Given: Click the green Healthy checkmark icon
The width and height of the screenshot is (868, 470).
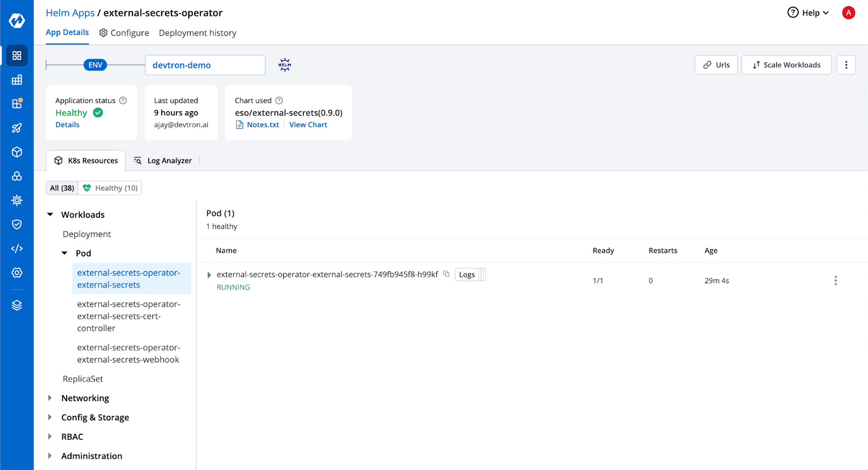Looking at the screenshot, I should coord(98,112).
